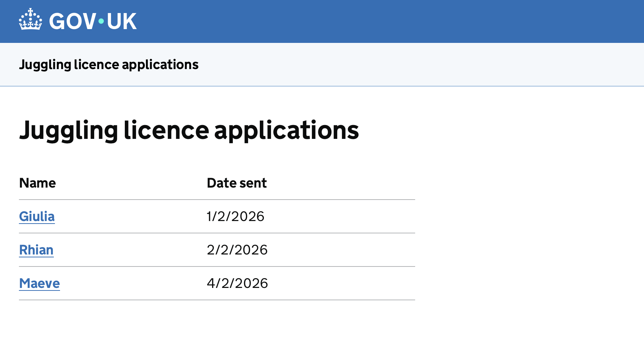
Task: Select the date 4/2/2026 in Maeve's row
Action: pos(237,283)
